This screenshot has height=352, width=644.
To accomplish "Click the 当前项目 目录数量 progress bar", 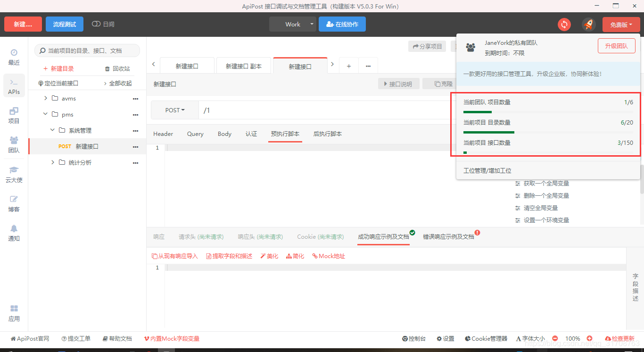I will click(x=548, y=132).
